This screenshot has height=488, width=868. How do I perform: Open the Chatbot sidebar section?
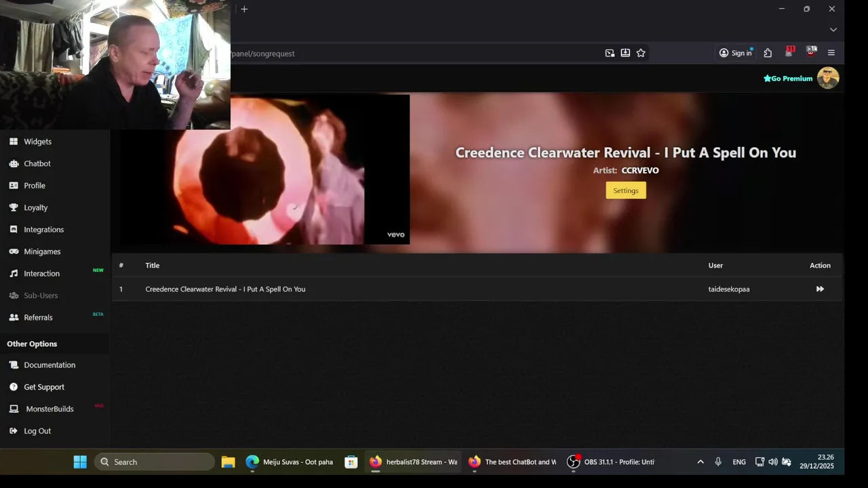click(37, 163)
